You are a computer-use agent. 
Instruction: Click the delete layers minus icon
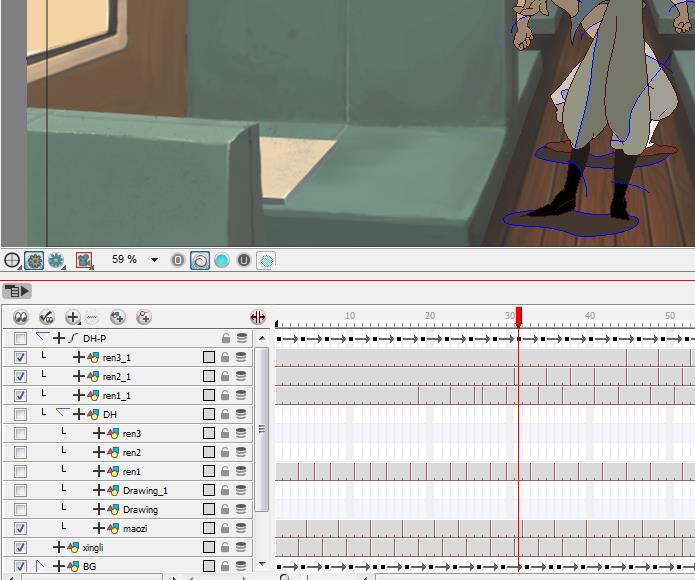click(x=92, y=317)
